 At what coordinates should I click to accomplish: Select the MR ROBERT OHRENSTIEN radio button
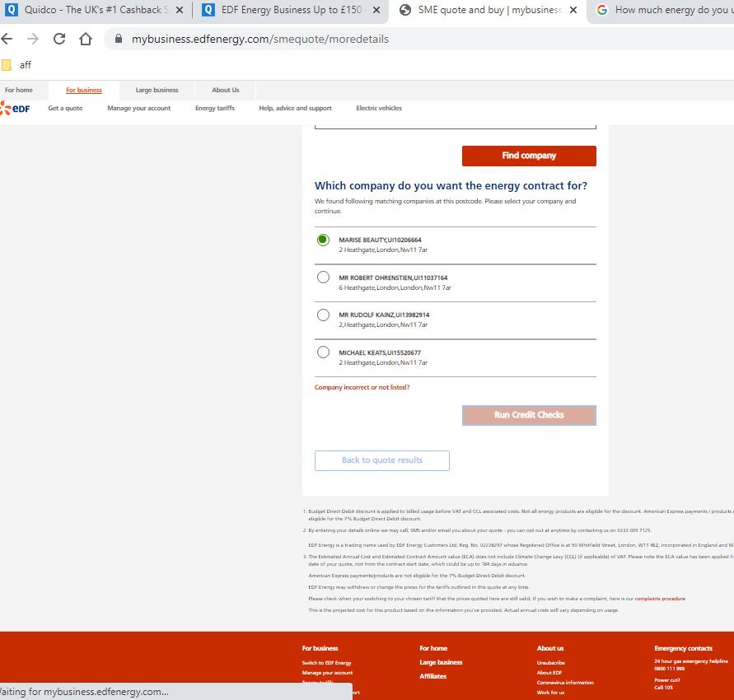coord(323,278)
